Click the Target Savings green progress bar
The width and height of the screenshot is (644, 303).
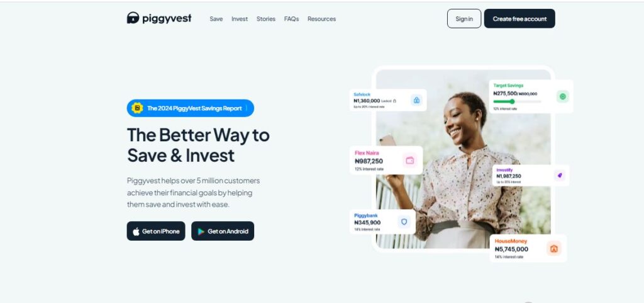(517, 101)
